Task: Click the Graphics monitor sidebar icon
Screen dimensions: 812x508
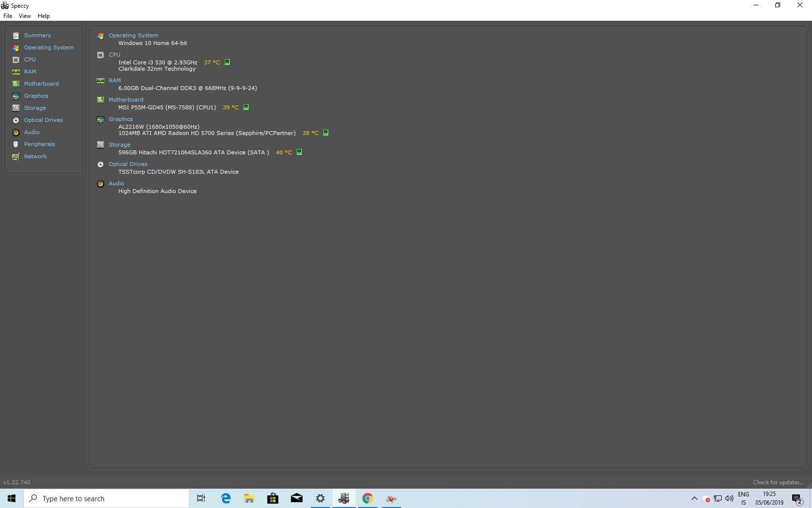Action: (x=16, y=96)
